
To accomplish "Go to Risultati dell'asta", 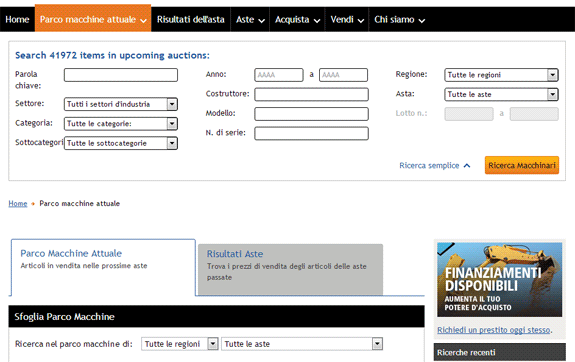I will (191, 19).
